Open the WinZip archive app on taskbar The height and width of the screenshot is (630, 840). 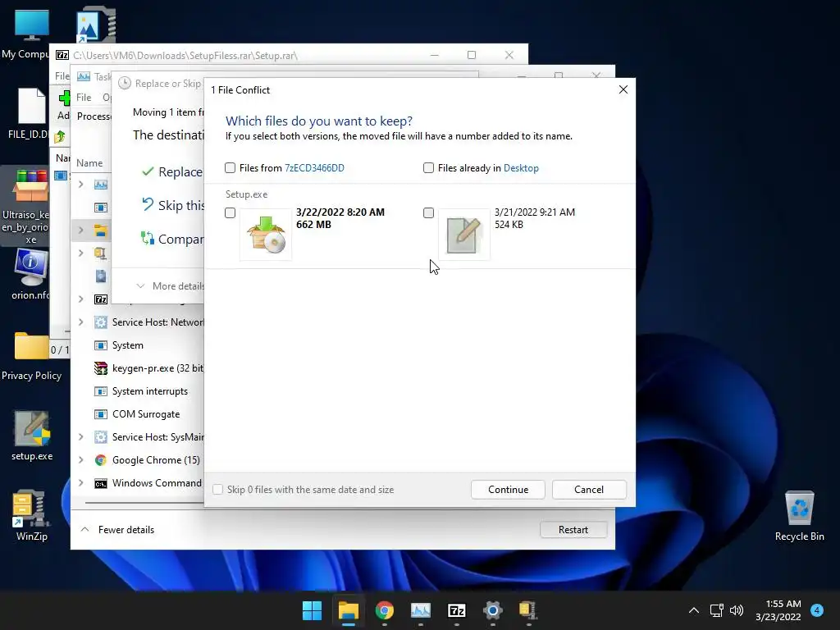coord(528,610)
